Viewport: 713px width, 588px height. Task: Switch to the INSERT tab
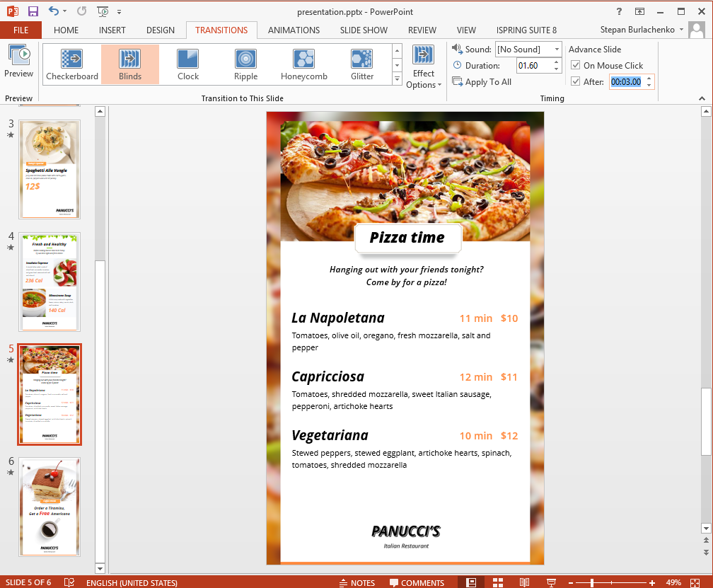pos(112,30)
